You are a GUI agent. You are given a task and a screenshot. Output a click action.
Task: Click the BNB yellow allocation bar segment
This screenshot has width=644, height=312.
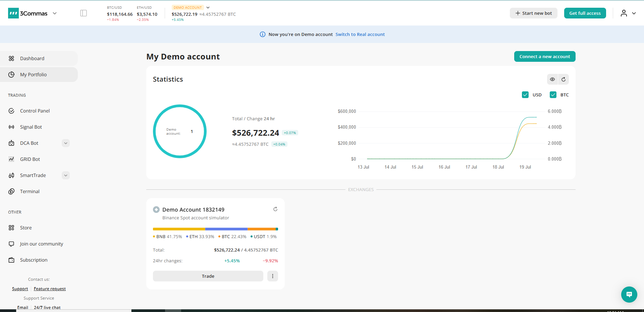pyautogui.click(x=179, y=229)
